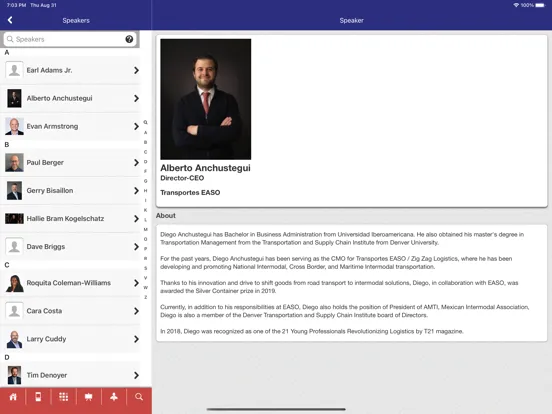Jump to letter C in index
This screenshot has width=552, height=414.
click(x=145, y=152)
